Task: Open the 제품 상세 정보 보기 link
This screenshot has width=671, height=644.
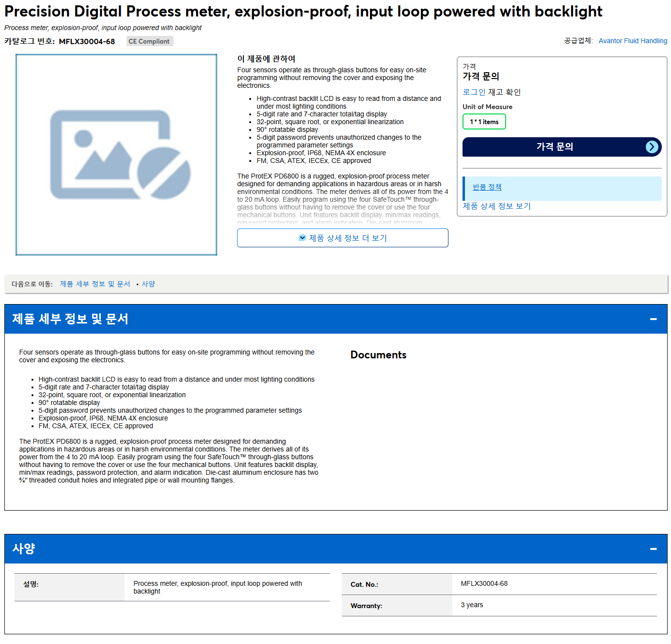Action: coord(496,206)
